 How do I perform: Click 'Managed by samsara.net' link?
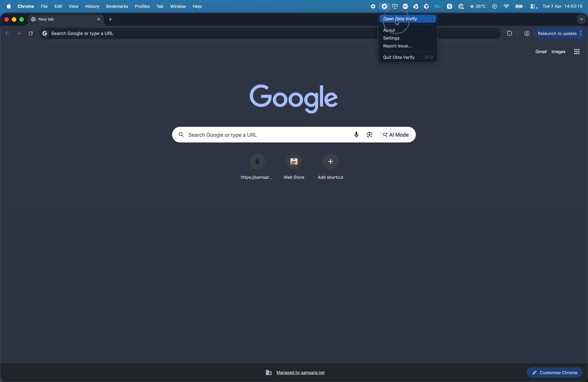[300, 373]
